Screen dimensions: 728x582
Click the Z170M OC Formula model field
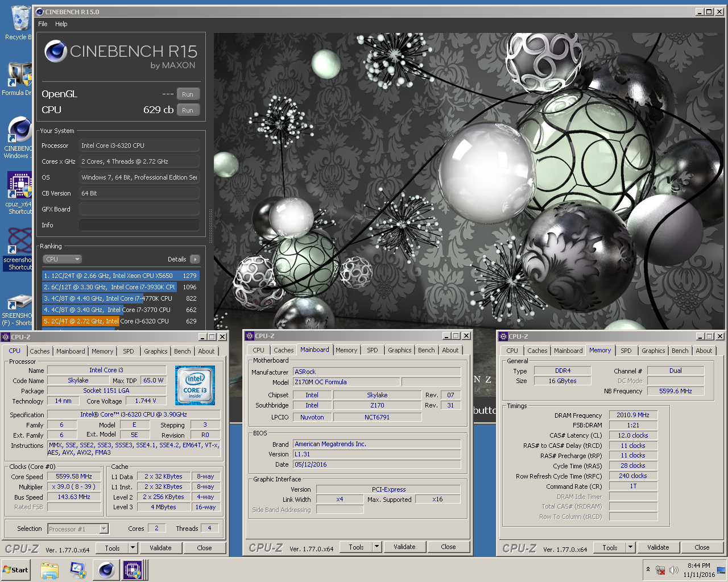pos(347,382)
